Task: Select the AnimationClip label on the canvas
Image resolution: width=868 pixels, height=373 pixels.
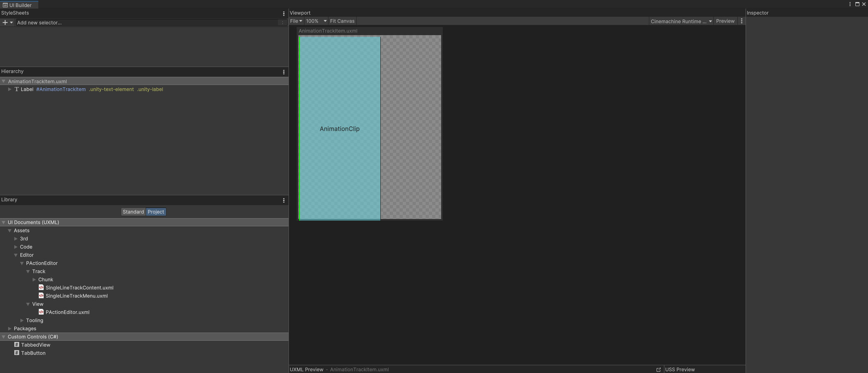Action: pos(339,129)
